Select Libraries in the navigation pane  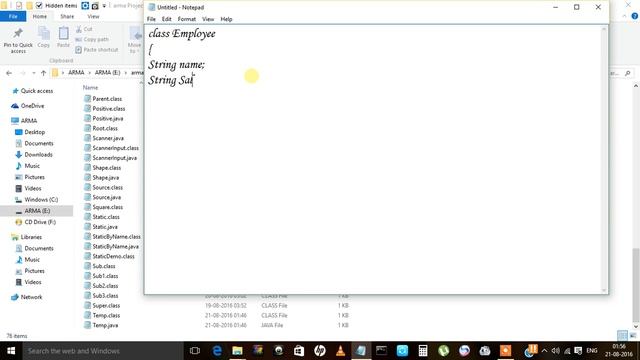31,237
